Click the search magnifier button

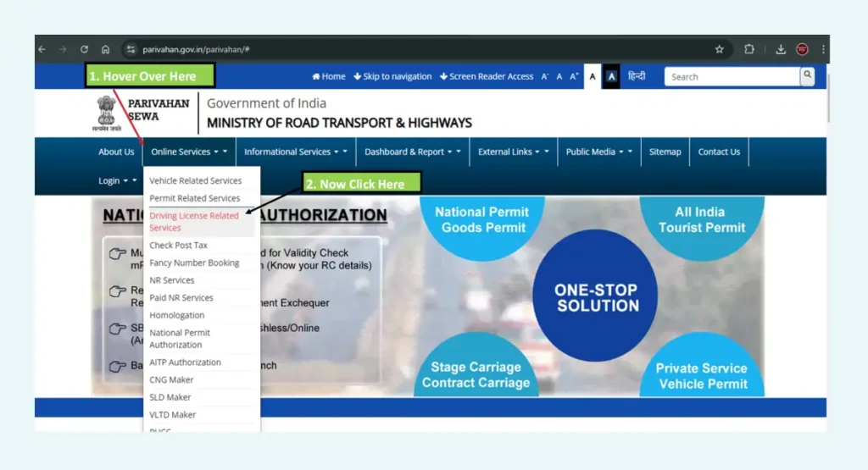808,75
